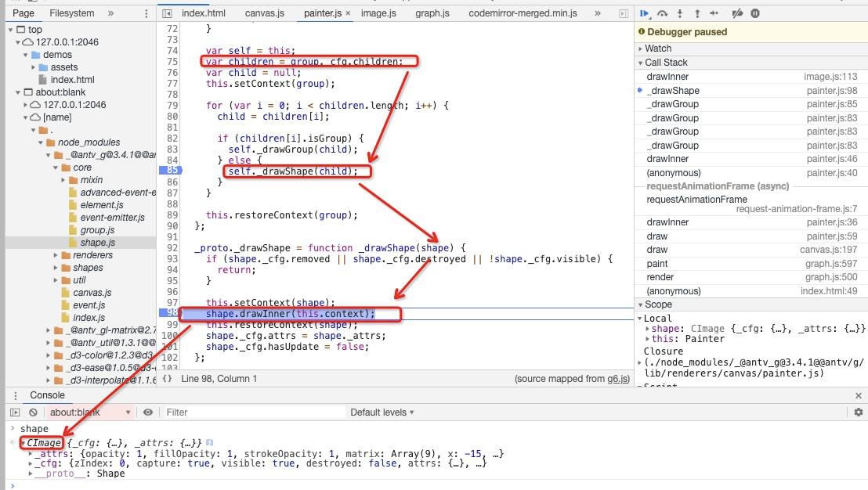Image resolution: width=868 pixels, height=490 pixels.
Task: Expand the Closure scope
Action: click(x=640, y=362)
